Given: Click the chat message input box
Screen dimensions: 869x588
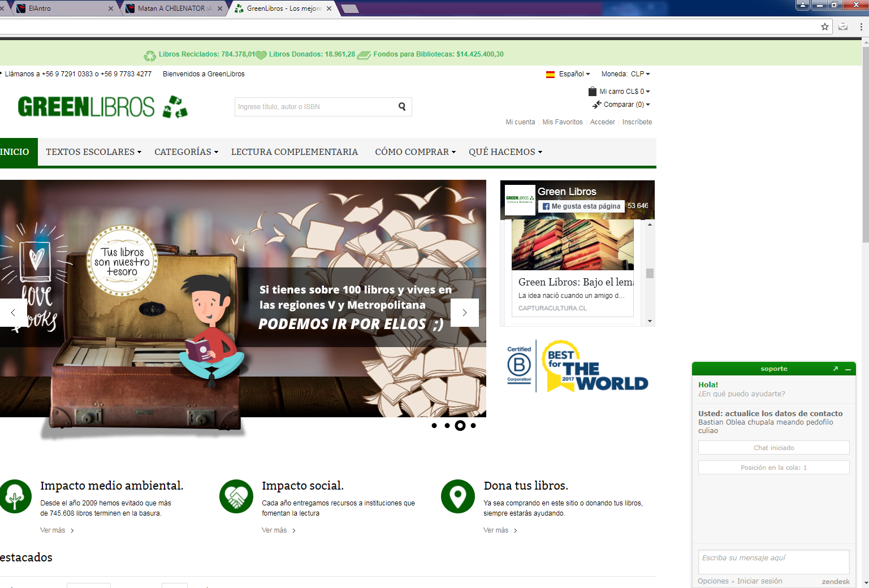Looking at the screenshot, I should [774, 562].
